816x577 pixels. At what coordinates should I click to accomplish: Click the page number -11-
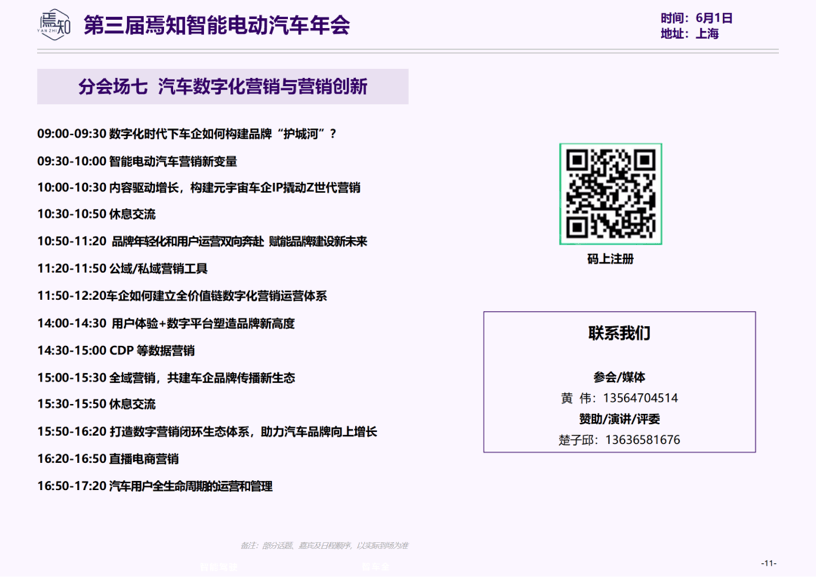point(768,563)
